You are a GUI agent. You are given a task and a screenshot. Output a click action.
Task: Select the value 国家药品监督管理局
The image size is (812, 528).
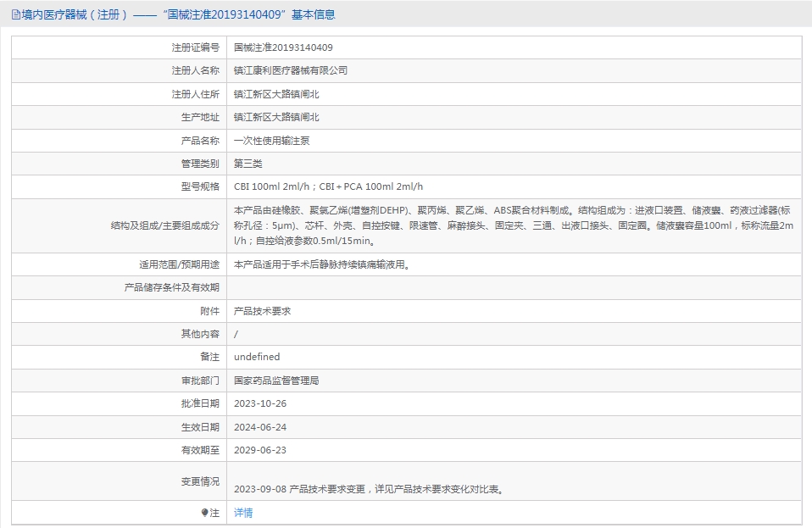[x=276, y=381]
